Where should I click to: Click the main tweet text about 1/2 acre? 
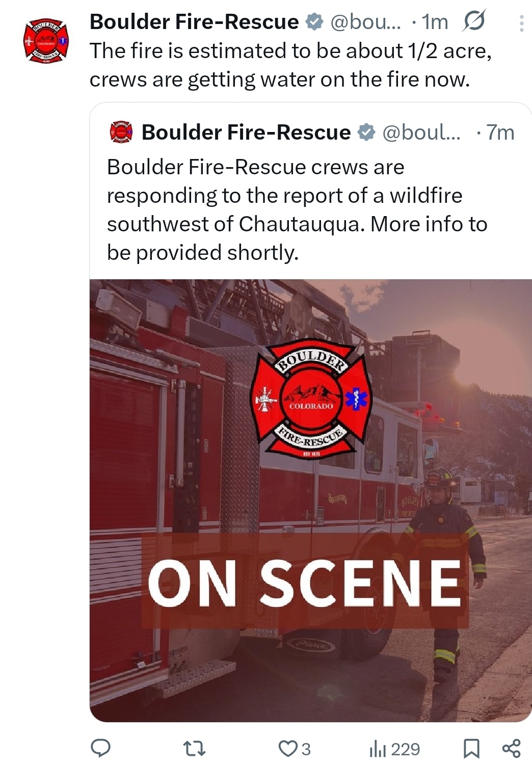290,65
